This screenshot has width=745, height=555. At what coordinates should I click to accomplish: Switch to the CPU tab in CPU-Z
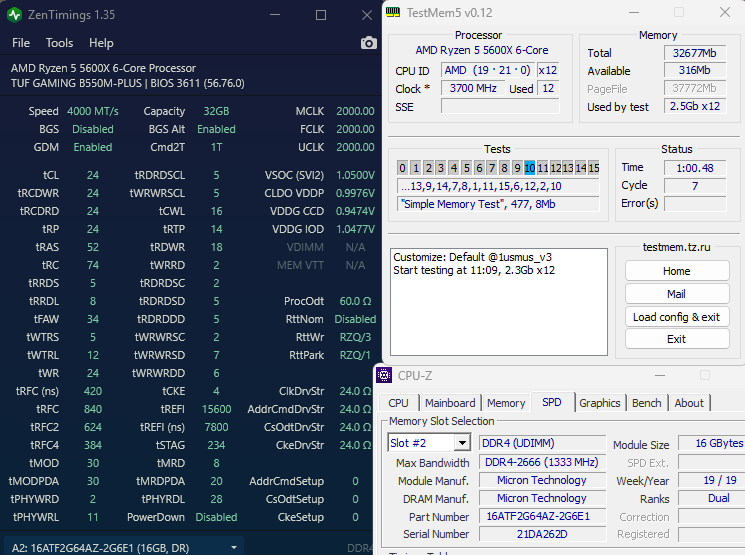coord(398,403)
